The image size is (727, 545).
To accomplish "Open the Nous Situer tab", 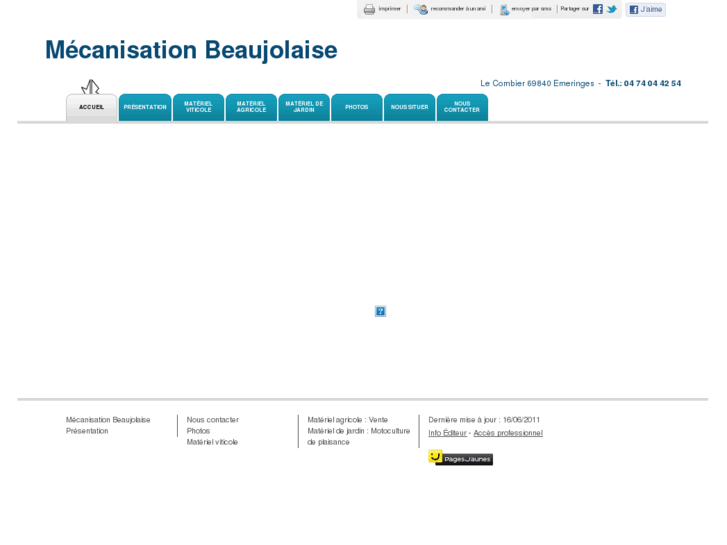I will pyautogui.click(x=409, y=108).
